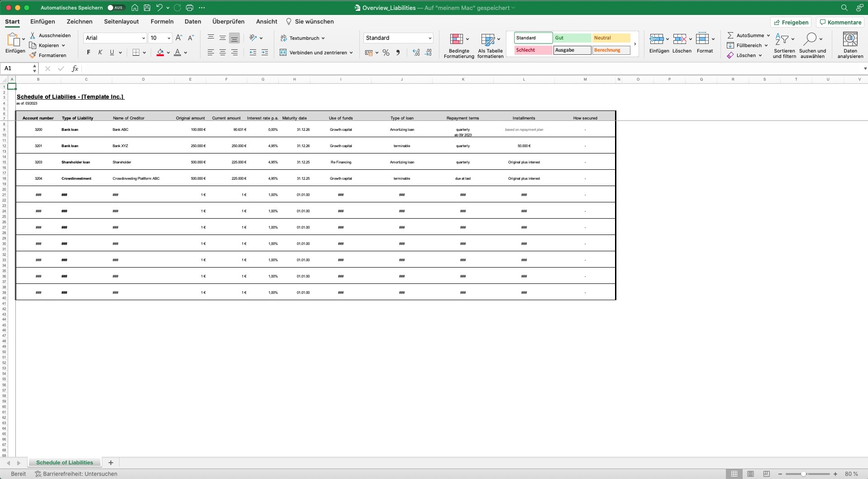Viewport: 868px width, 479px height.
Task: Toggle Textumbruch wrap text
Action: pos(302,38)
